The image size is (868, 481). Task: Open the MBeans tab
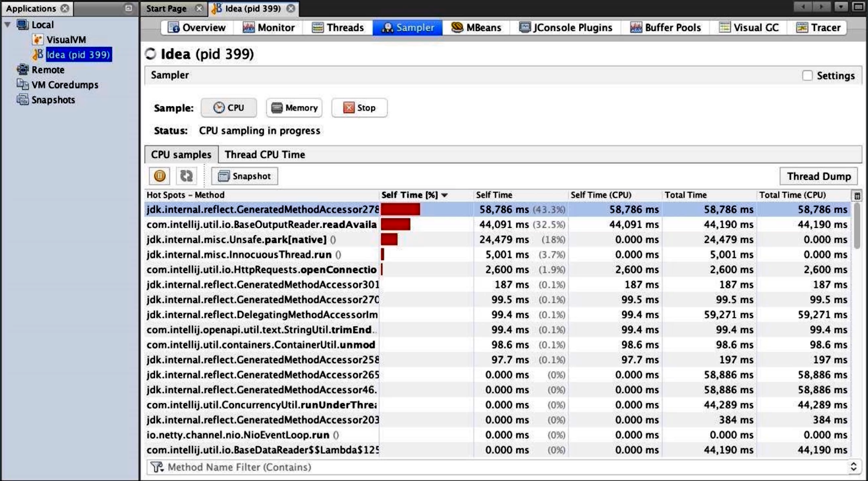tap(477, 28)
